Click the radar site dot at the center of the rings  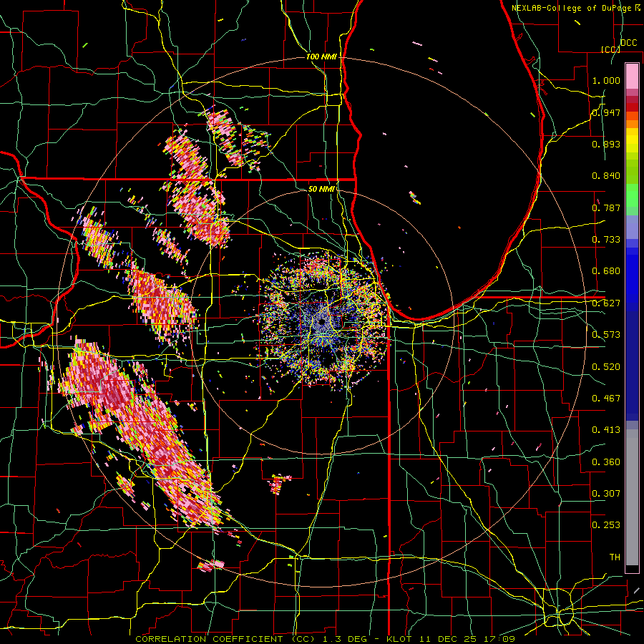point(322,321)
